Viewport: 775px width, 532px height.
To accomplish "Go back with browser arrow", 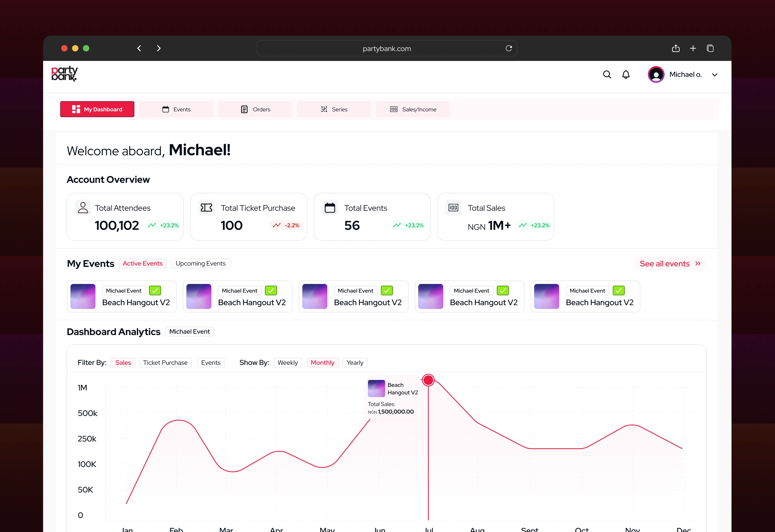I will (139, 48).
